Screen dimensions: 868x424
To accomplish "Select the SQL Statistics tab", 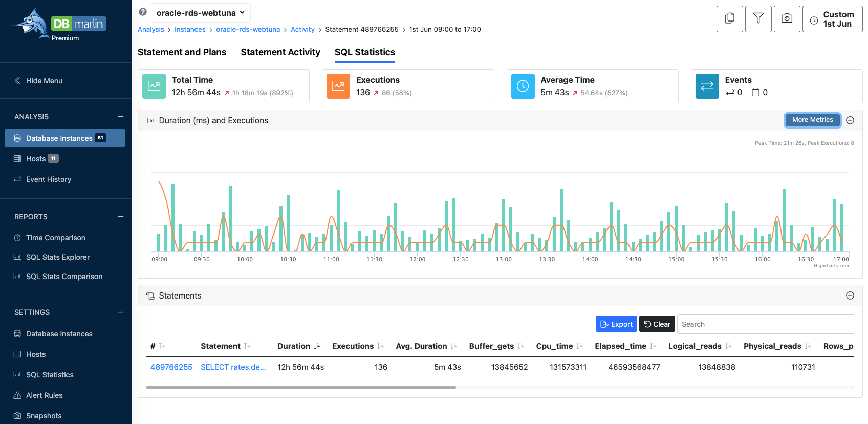I will [x=365, y=52].
